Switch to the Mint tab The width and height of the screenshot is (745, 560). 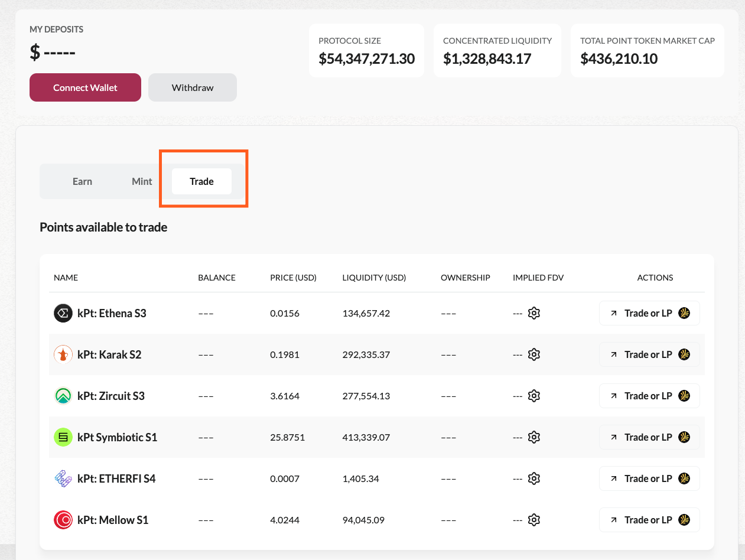point(142,181)
